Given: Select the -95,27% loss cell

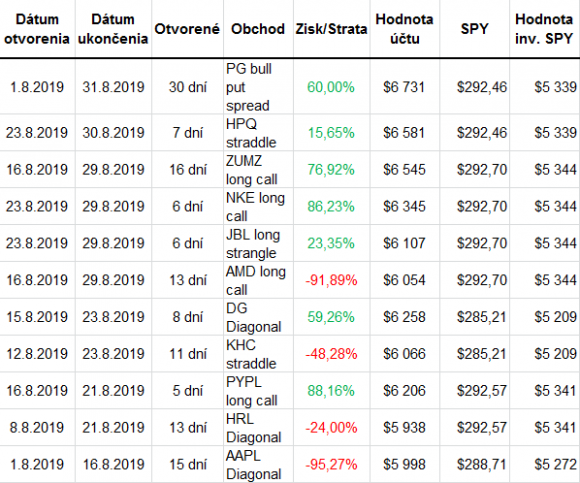Looking at the screenshot, I should pyautogui.click(x=331, y=465).
